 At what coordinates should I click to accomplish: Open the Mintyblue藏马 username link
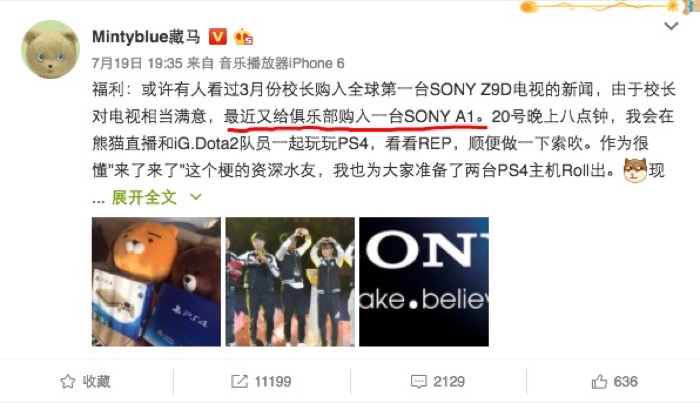tap(146, 37)
